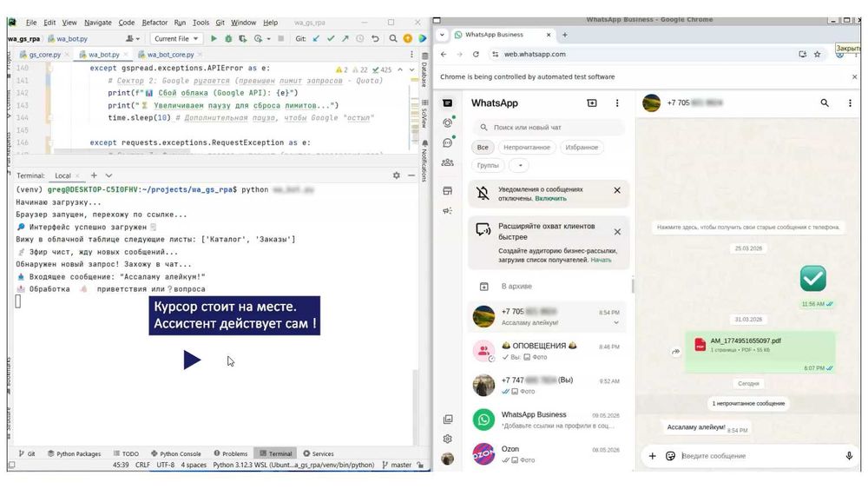The image size is (868, 489).
Task: Open the 'В архиве' archived chats
Action: (x=549, y=287)
